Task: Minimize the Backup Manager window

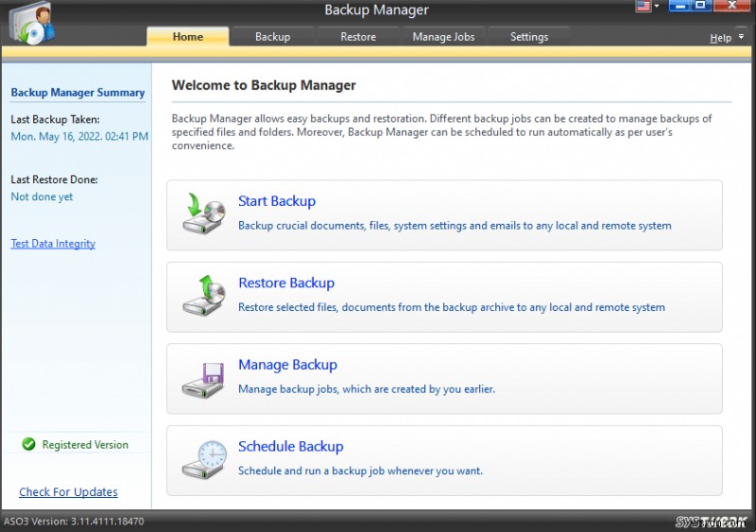Action: point(679,6)
